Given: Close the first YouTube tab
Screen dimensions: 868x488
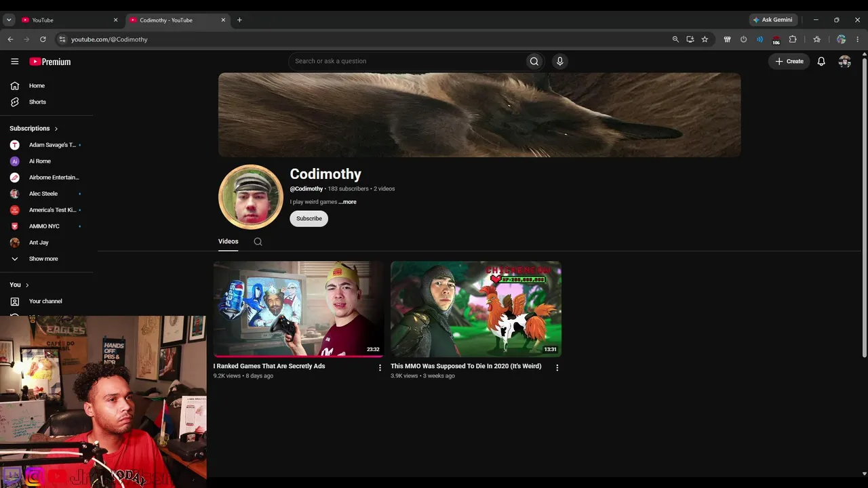Looking at the screenshot, I should pos(116,20).
